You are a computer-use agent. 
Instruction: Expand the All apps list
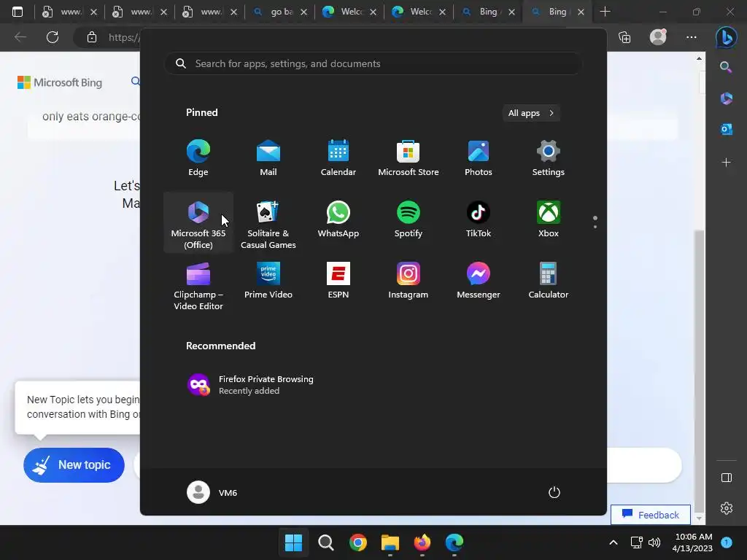[x=531, y=113]
